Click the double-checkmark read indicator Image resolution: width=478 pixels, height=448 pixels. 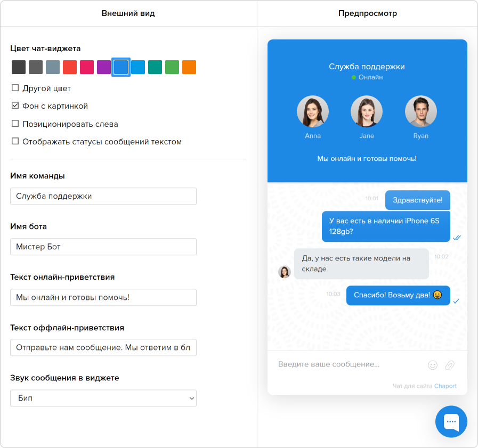[x=457, y=238]
